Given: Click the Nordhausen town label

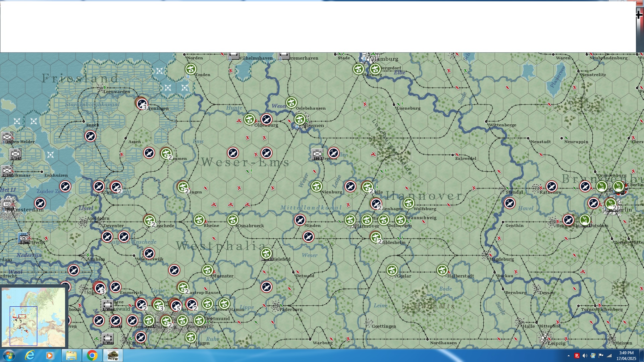Looking at the screenshot, I should 443,343.
